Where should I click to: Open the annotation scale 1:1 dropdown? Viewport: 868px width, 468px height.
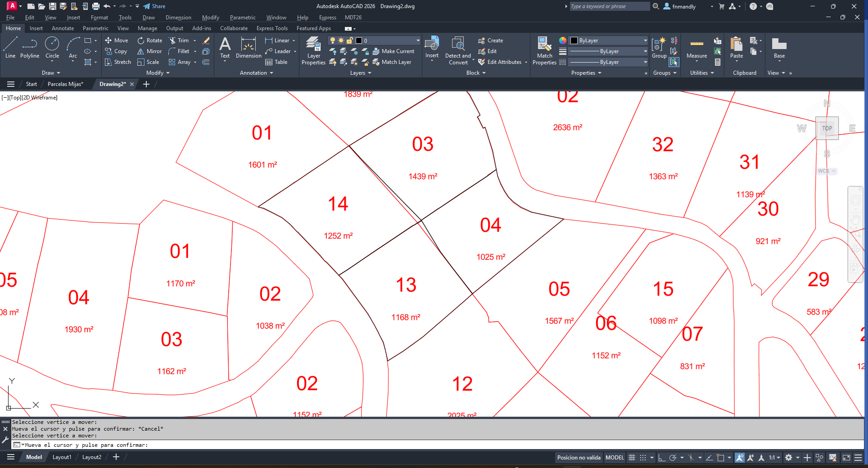pyautogui.click(x=774, y=458)
